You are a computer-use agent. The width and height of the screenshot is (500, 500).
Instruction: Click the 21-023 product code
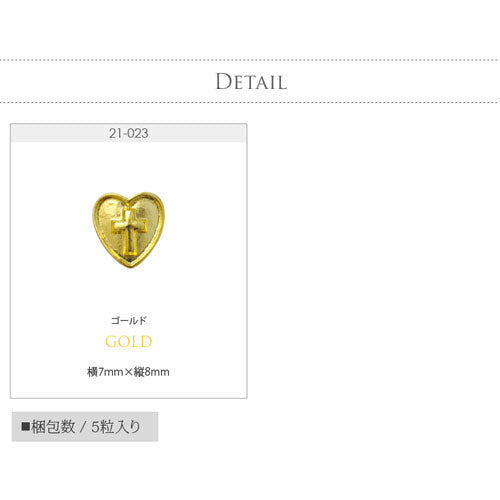pyautogui.click(x=129, y=133)
